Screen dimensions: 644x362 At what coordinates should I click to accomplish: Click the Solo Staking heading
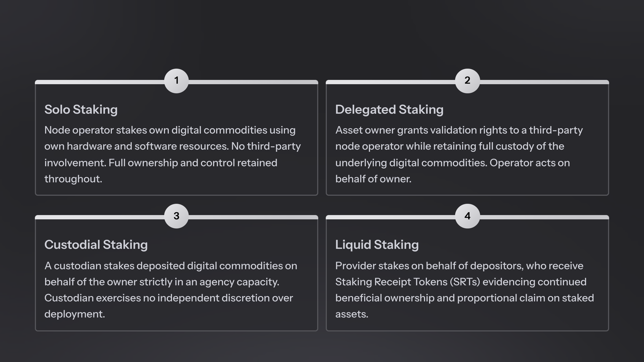tap(81, 110)
